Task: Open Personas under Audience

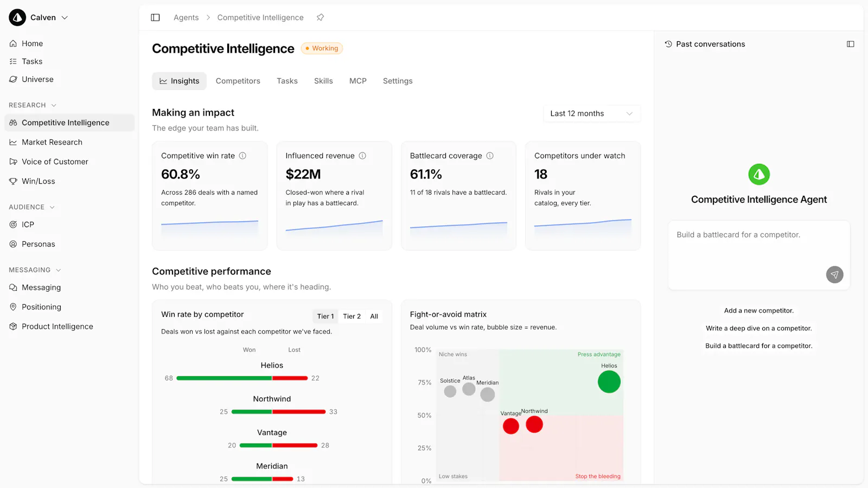Action: 69,244
